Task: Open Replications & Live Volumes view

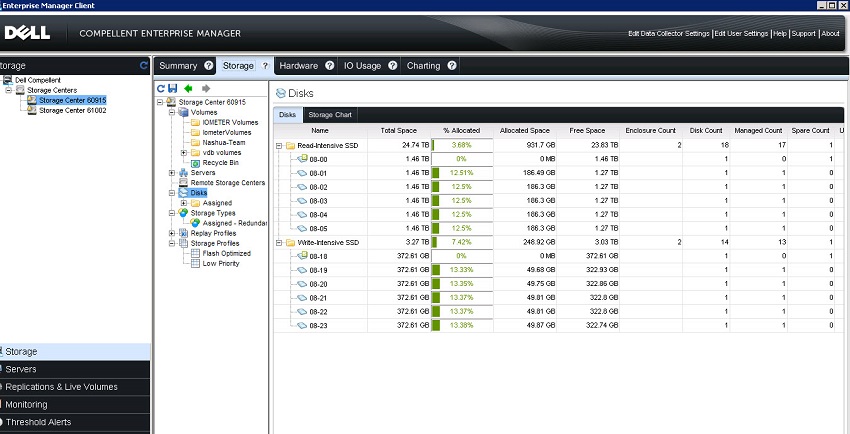Action: click(x=75, y=387)
